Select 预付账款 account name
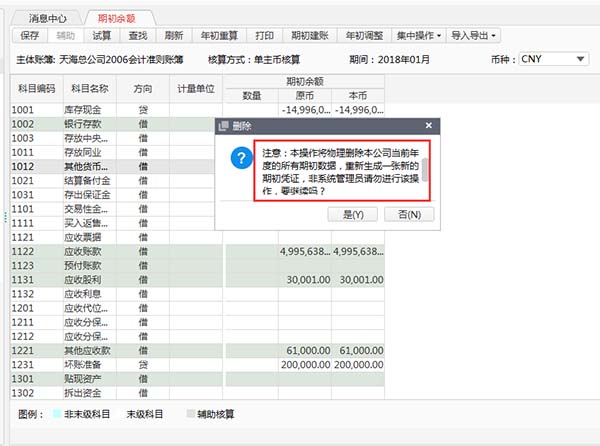The height and width of the screenshot is (446, 600). (83, 265)
